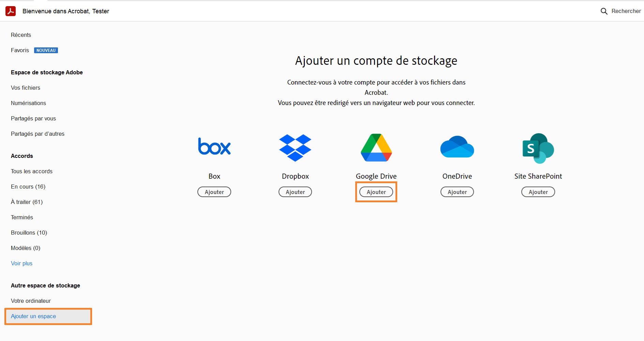Select Numérisations in the sidebar
This screenshot has width=644, height=341.
click(28, 103)
